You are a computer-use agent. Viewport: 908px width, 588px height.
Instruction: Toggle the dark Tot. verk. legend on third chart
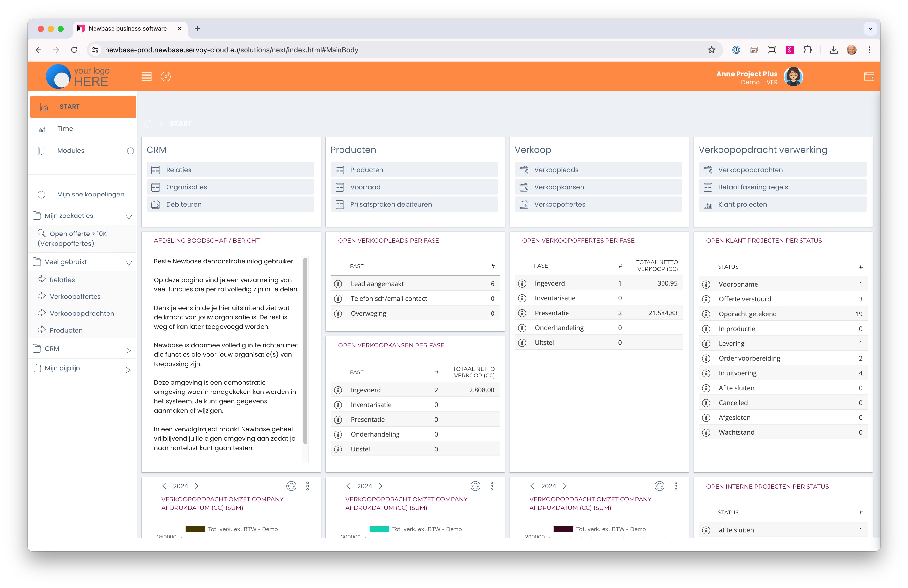(x=563, y=529)
